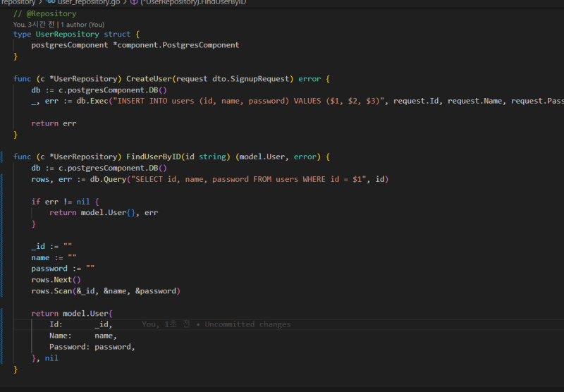Screen dimensions: 564x392
Task: Place the cursor on the rows.Scan line
Action: coord(106,291)
